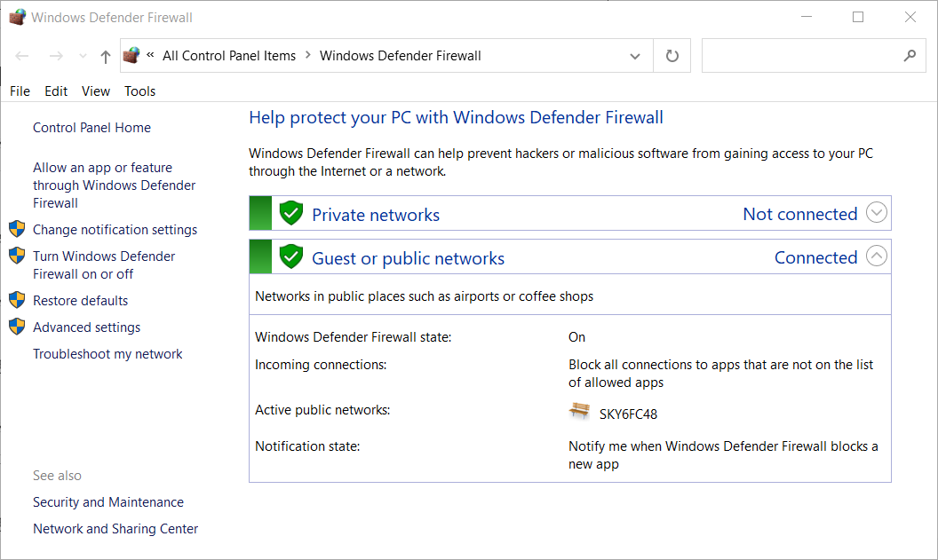Image resolution: width=938 pixels, height=560 pixels.
Task: Click the green shield icon for Guest or public networks
Action: pos(291,256)
